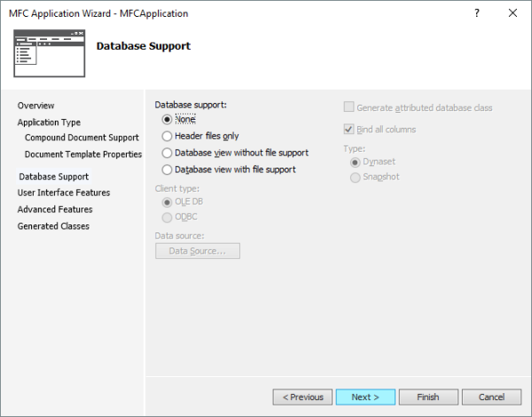
Task: Go to the Overview page
Action: 35,106
